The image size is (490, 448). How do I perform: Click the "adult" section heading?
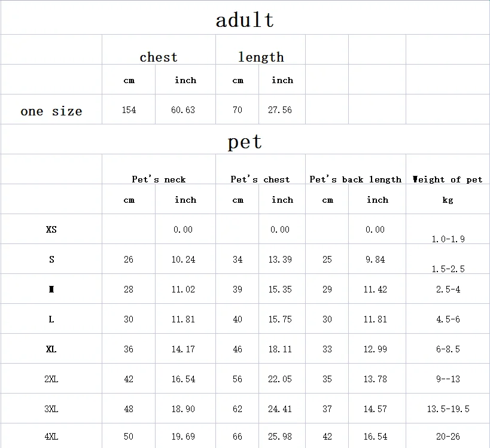tap(245, 20)
